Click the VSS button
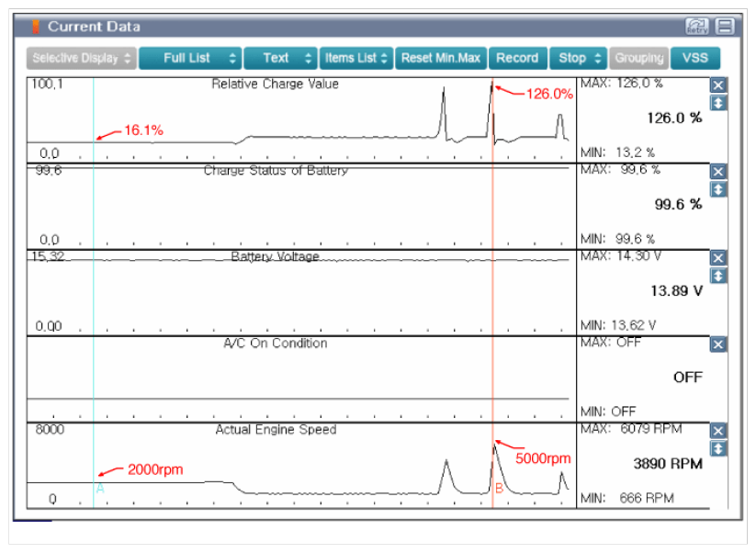 tap(695, 58)
